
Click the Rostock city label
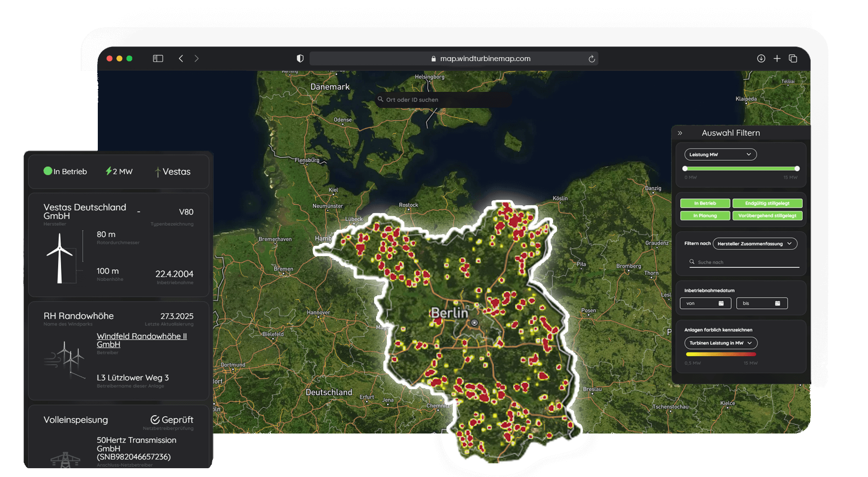408,205
